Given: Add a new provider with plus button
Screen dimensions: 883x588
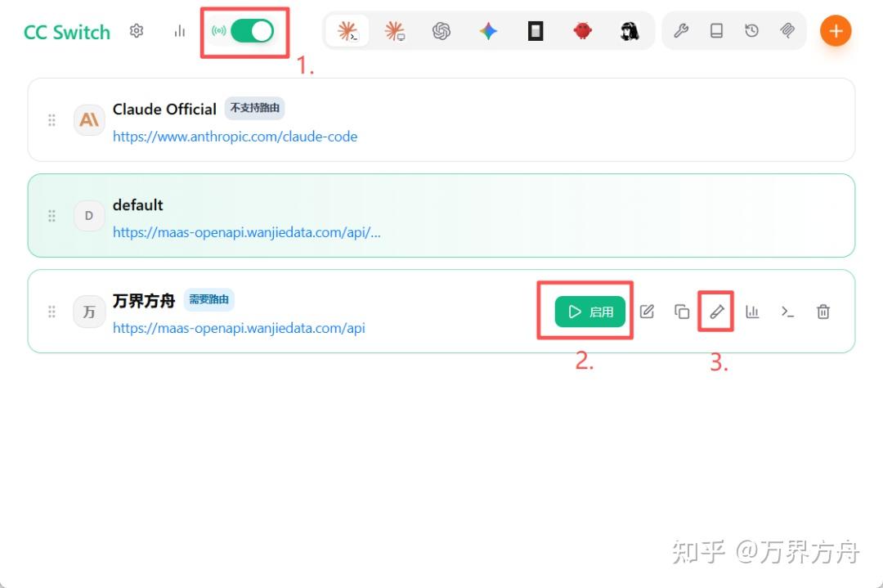Looking at the screenshot, I should [x=836, y=31].
